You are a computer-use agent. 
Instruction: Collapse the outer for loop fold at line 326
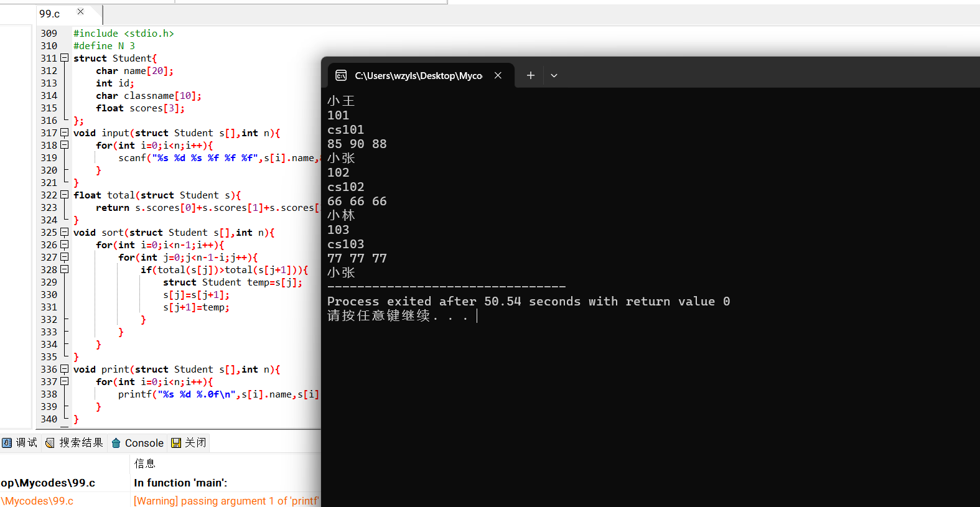tap(64, 244)
